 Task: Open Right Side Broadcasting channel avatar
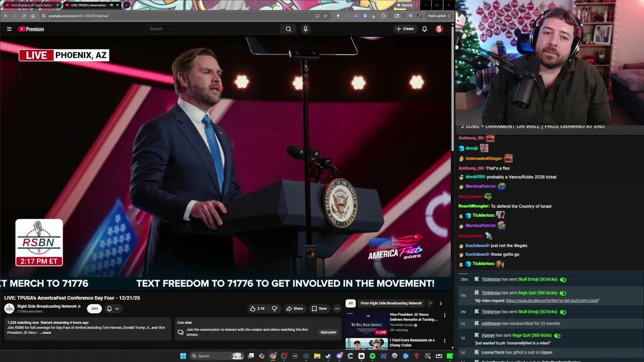coord(9,309)
